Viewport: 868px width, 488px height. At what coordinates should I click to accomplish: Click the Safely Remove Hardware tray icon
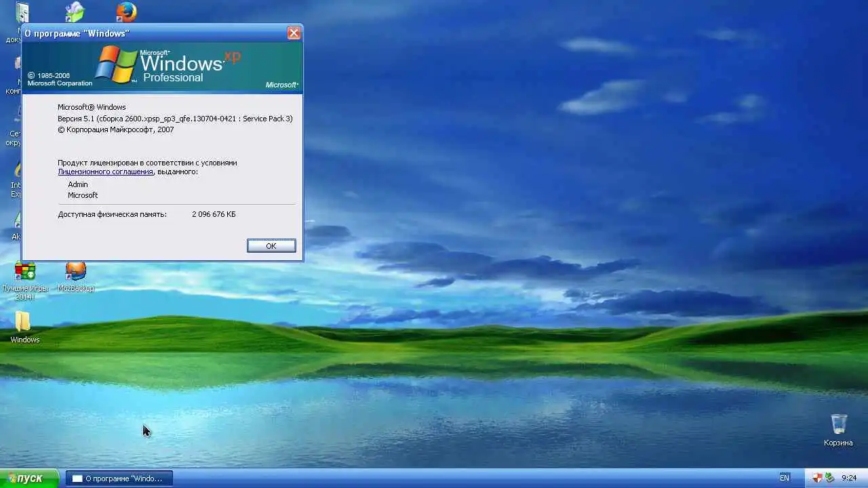[829, 478]
